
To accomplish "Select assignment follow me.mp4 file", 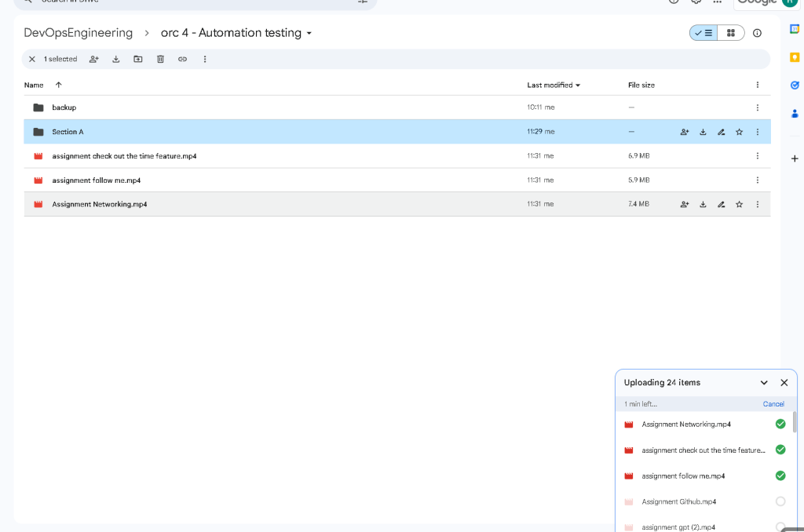I will click(x=96, y=180).
